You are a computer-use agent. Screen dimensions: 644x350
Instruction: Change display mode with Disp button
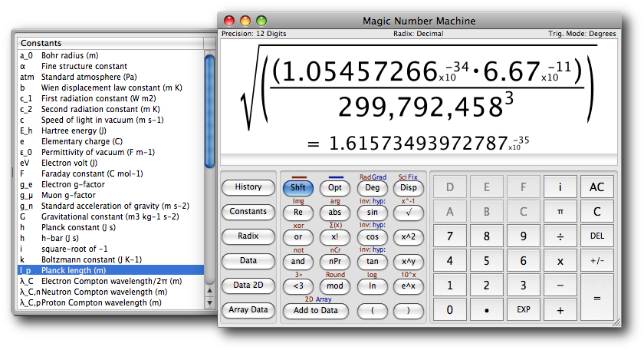tap(408, 187)
